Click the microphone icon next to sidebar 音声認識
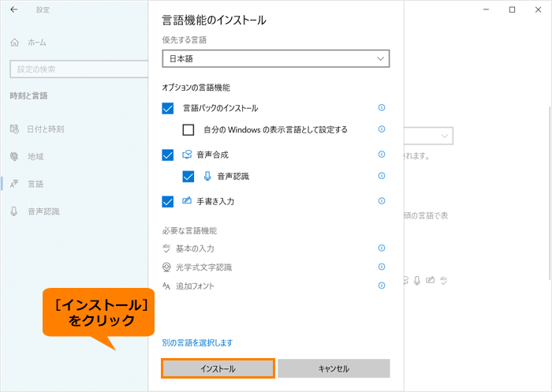 [x=14, y=211]
